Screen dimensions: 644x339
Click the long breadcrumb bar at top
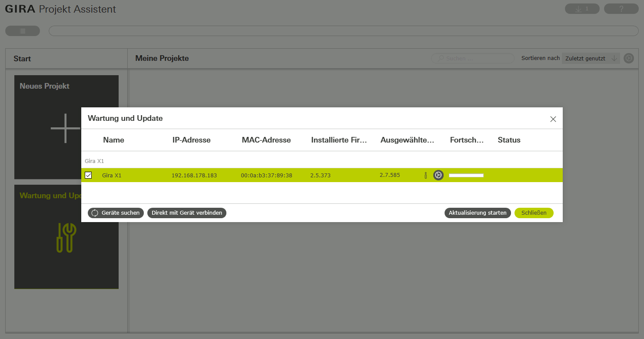344,31
